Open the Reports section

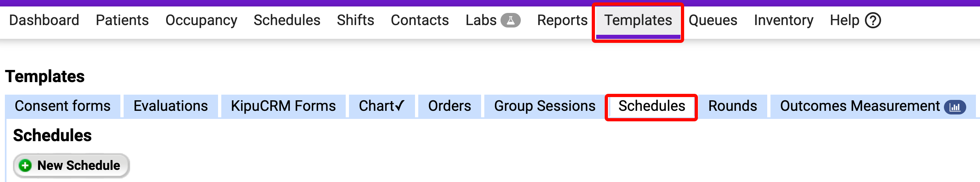point(562,20)
